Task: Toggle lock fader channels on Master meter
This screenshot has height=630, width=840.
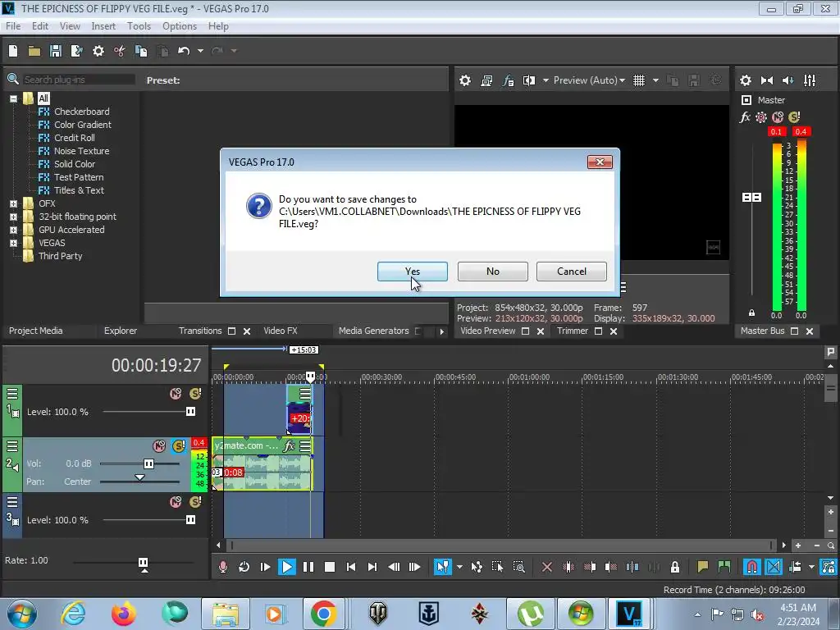Action: 751,313
